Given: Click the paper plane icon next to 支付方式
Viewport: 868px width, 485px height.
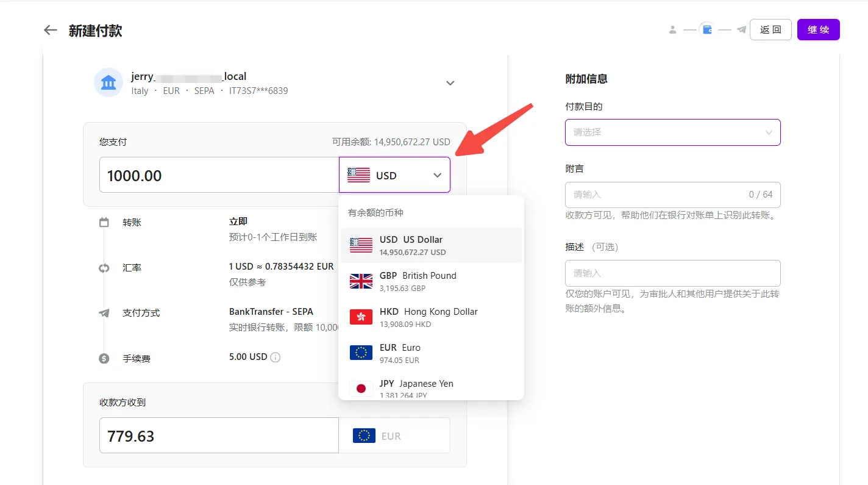Looking at the screenshot, I should [104, 313].
